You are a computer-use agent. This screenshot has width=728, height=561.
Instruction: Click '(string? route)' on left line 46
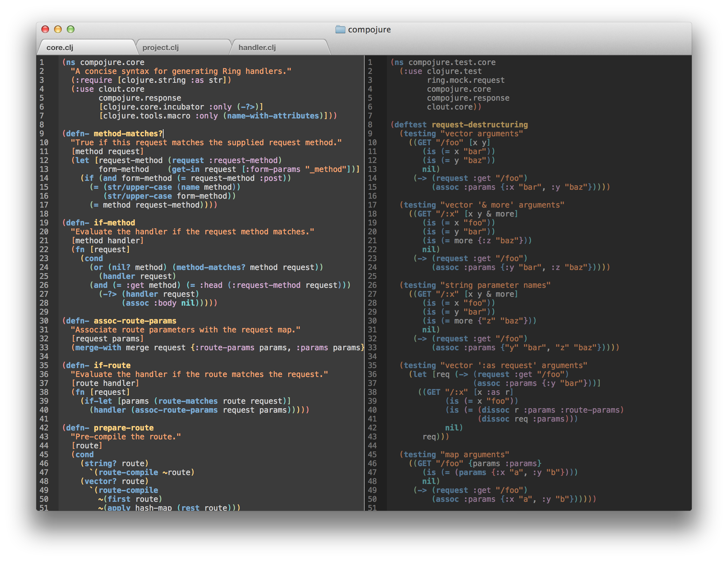click(114, 464)
